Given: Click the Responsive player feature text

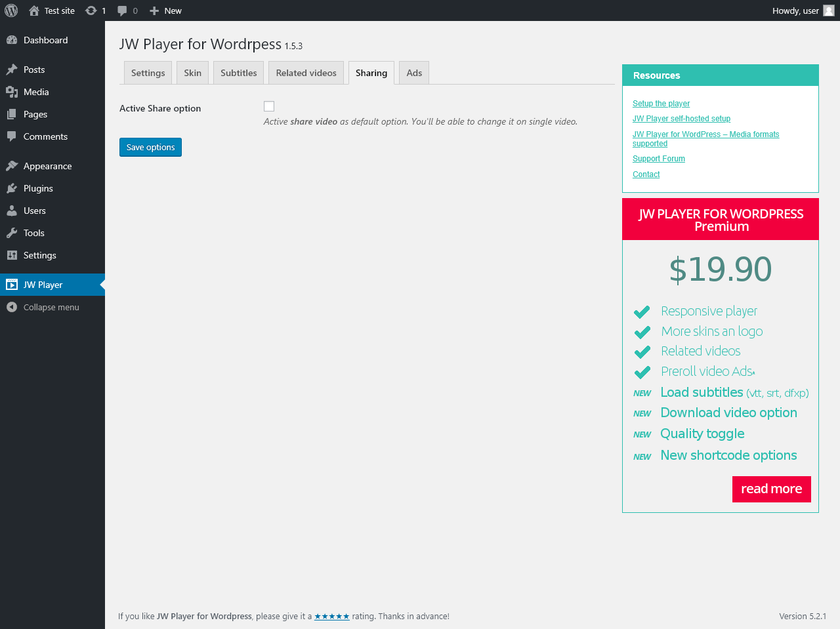Looking at the screenshot, I should pyautogui.click(x=709, y=311).
